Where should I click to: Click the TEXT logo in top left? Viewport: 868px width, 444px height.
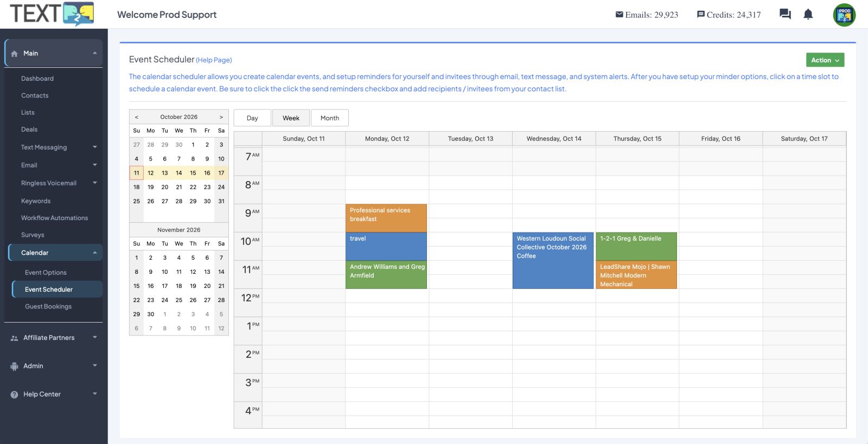coord(52,14)
